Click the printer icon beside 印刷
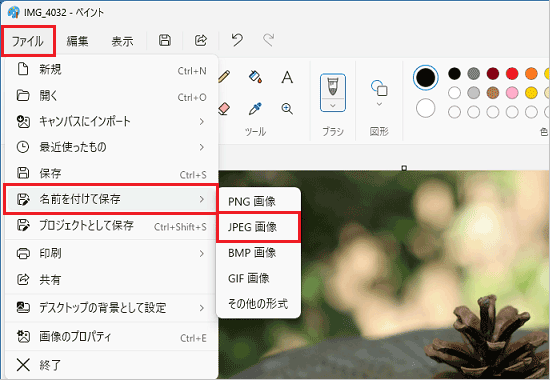 [23, 253]
